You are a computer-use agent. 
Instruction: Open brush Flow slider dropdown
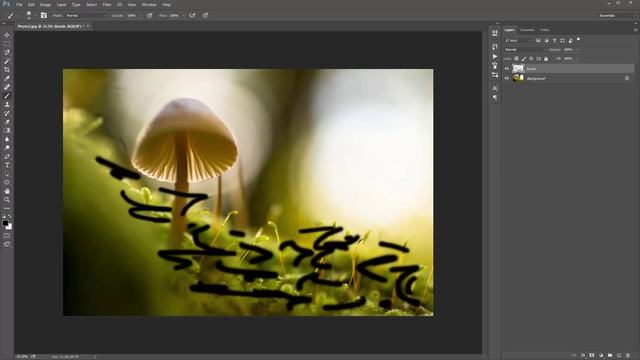[183, 16]
